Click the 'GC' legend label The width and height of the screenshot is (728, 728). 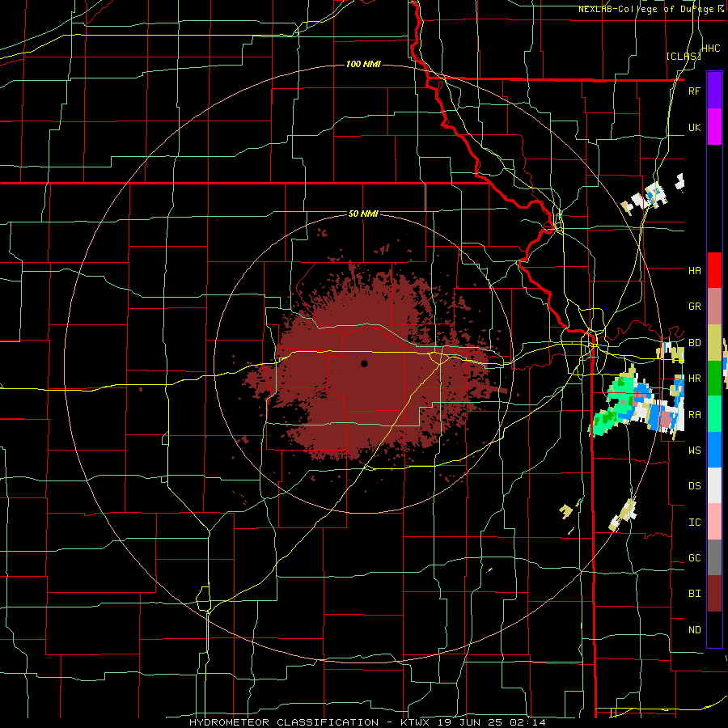point(694,557)
